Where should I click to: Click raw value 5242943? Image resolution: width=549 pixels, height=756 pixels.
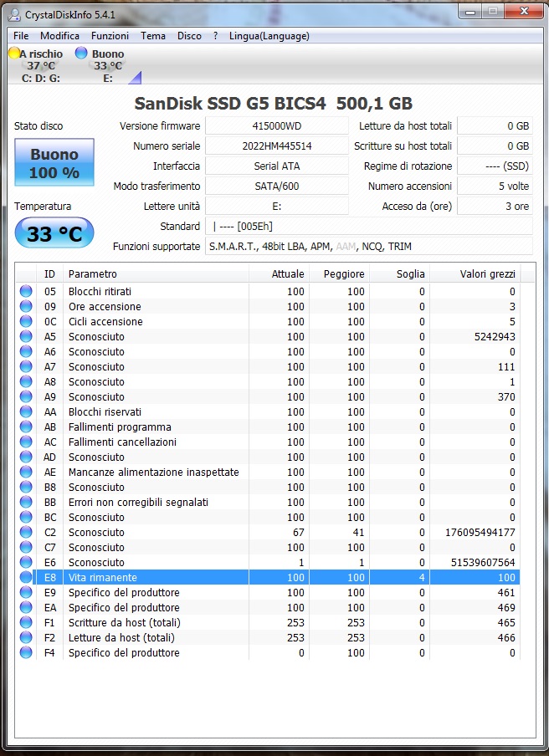(495, 336)
